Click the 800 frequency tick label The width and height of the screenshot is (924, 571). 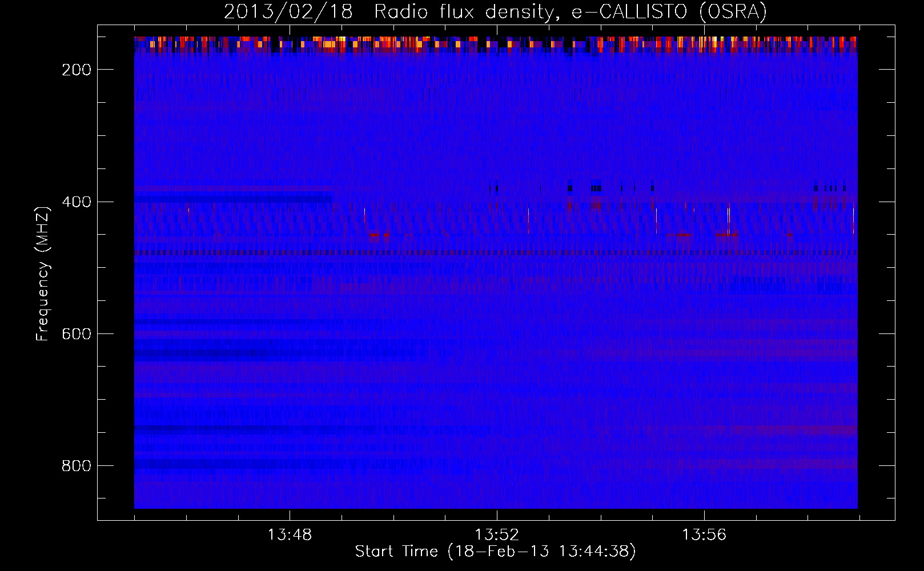77,466
